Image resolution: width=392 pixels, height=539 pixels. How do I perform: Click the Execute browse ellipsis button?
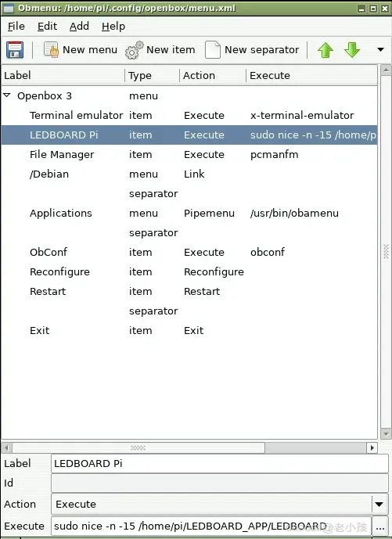380,526
